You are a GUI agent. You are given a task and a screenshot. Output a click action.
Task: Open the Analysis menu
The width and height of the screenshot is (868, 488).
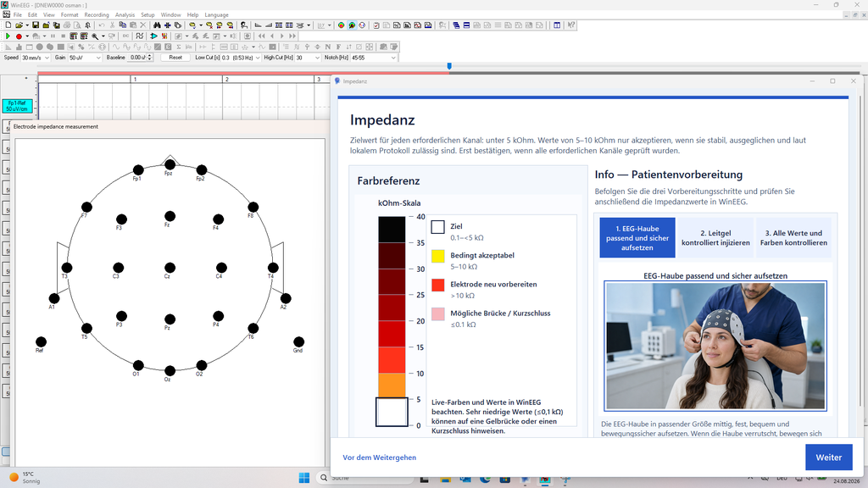point(125,15)
